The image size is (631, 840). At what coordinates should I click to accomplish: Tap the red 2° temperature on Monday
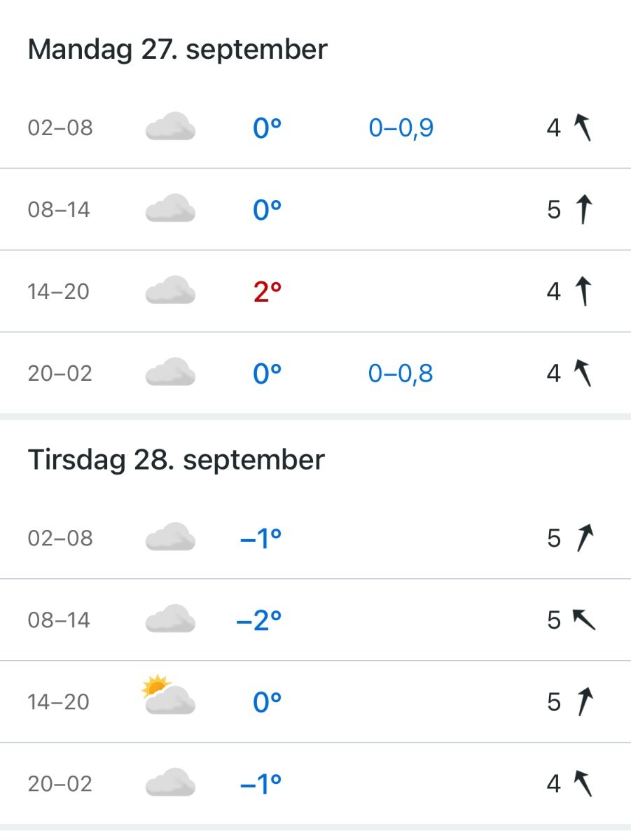pos(267,292)
